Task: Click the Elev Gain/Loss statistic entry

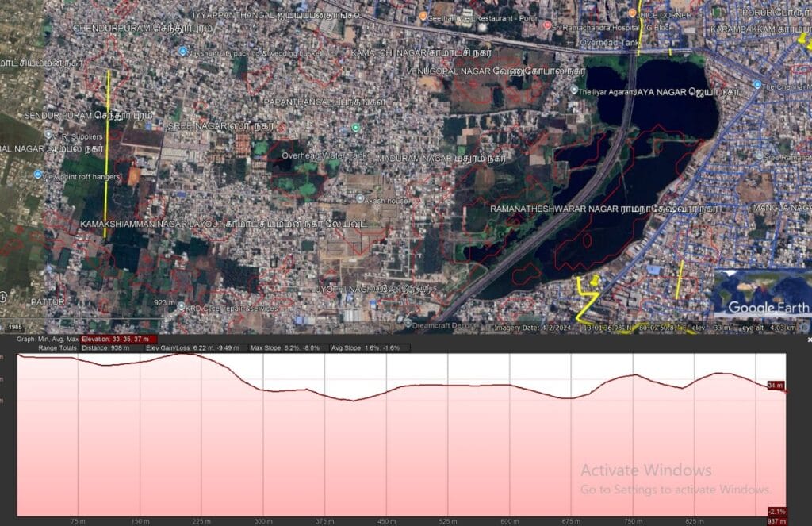Action: (192, 347)
